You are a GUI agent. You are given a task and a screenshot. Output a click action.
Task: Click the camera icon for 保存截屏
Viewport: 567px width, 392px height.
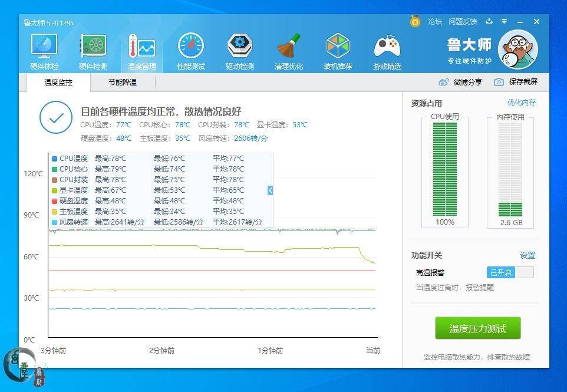coord(499,82)
